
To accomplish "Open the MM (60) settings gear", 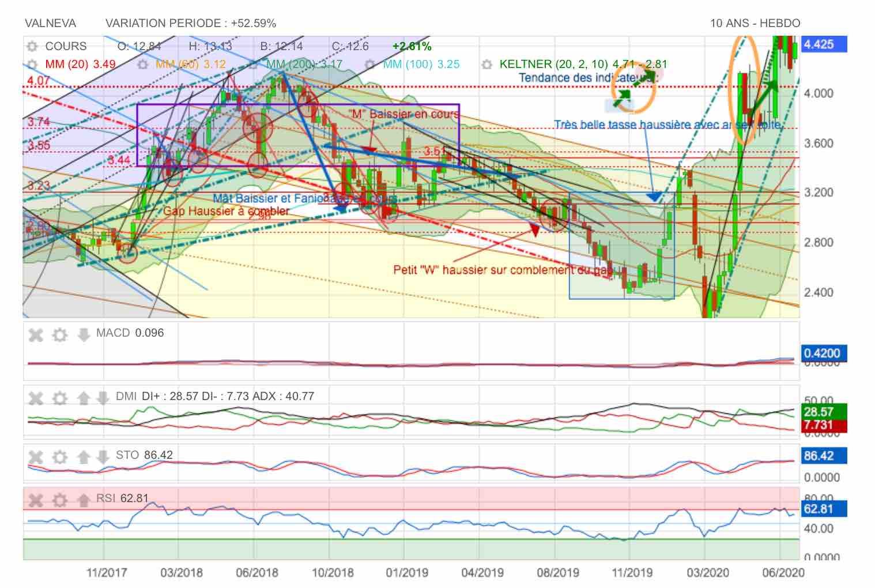I will point(143,65).
